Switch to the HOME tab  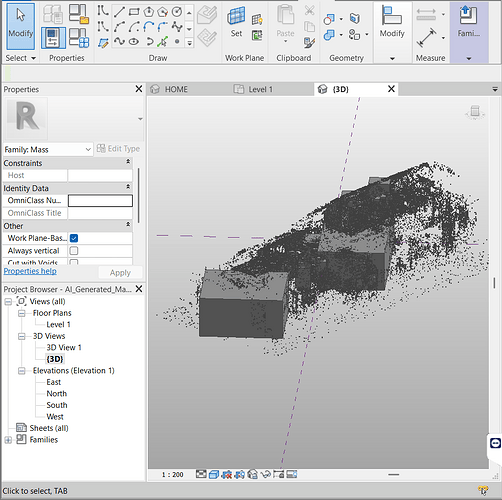(x=176, y=89)
